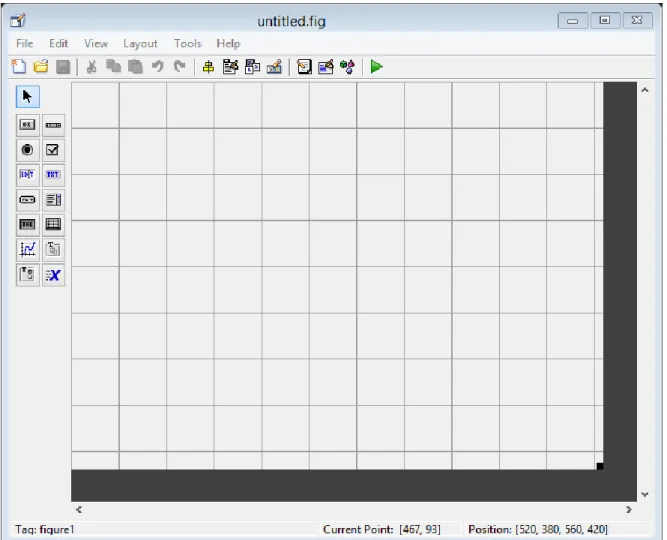This screenshot has height=540, width=667.
Task: Click the GUIDE window icon in title bar
Action: (18, 20)
